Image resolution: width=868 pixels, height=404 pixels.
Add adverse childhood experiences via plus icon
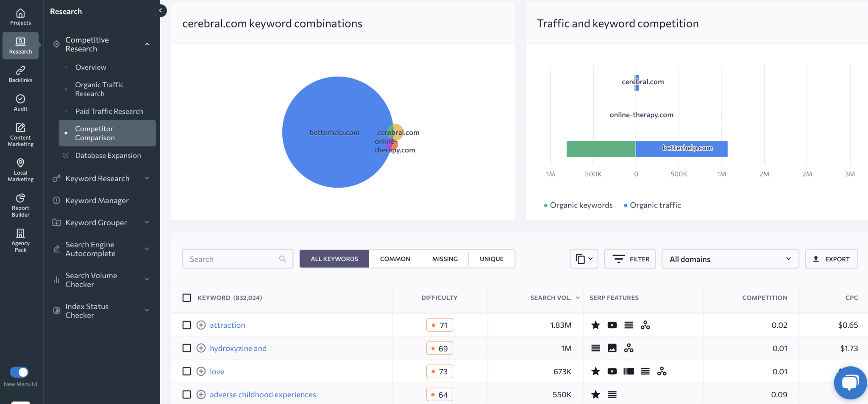pos(201,394)
